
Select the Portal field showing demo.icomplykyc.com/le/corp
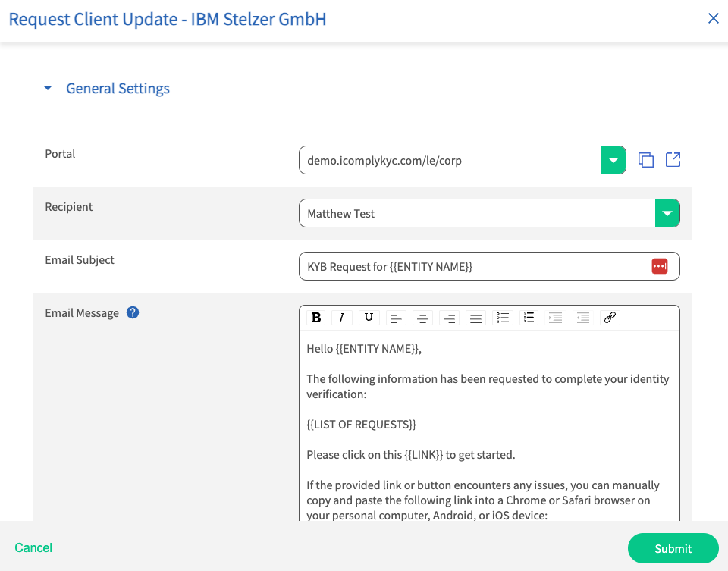coord(463,160)
